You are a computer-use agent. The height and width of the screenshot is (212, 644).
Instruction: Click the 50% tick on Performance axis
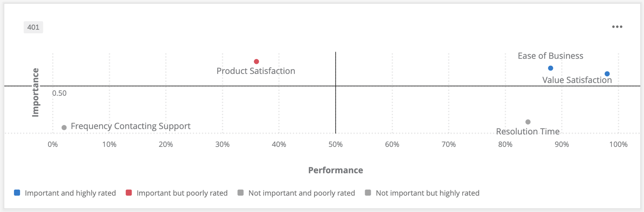335,144
